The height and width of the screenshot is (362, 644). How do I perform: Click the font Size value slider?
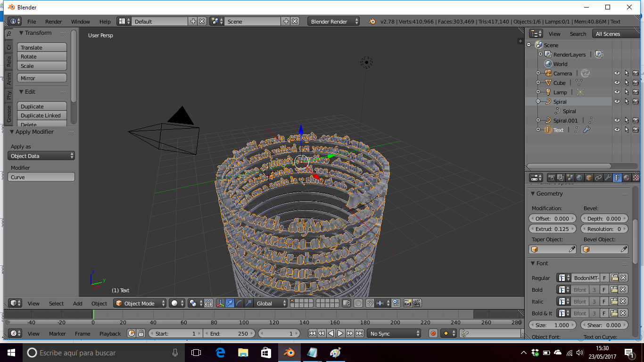pos(553,325)
